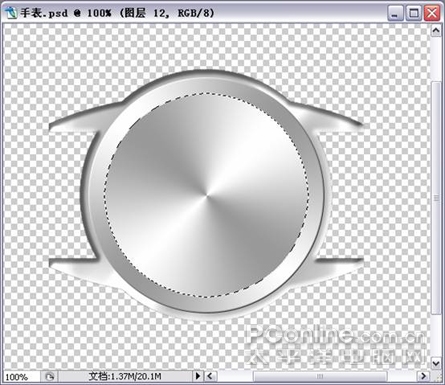Minimize the 手表.psd document window
This screenshot has width=445, height=385.
395,13
